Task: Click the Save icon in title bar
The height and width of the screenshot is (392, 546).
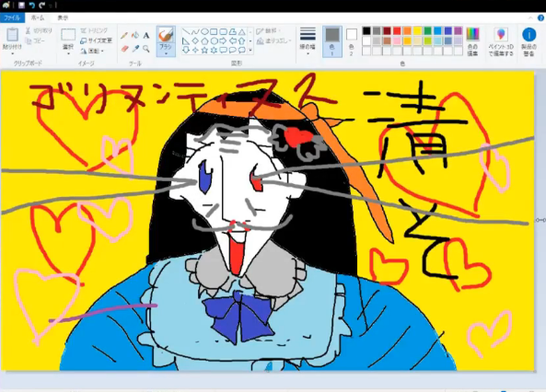Action: coord(21,6)
